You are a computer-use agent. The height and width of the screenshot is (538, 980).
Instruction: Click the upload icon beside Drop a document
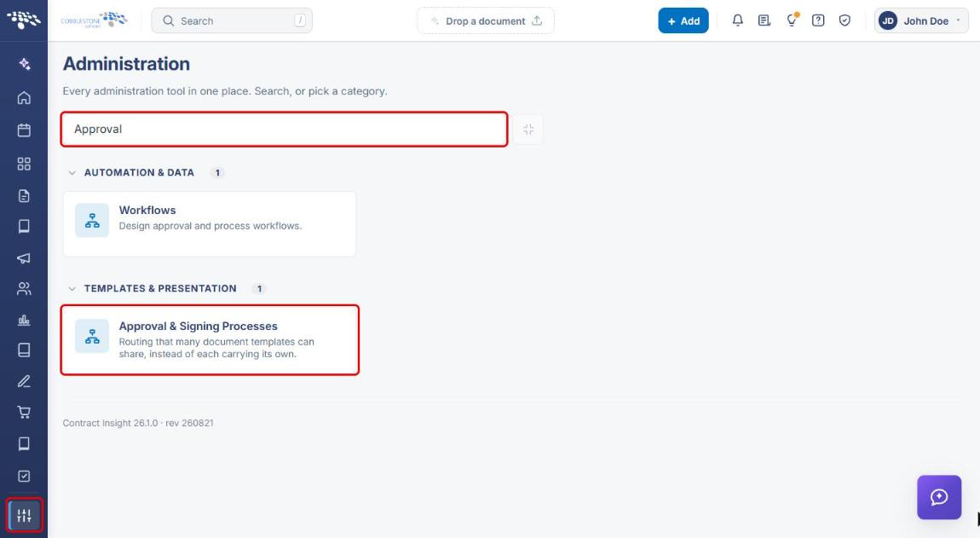pos(537,20)
